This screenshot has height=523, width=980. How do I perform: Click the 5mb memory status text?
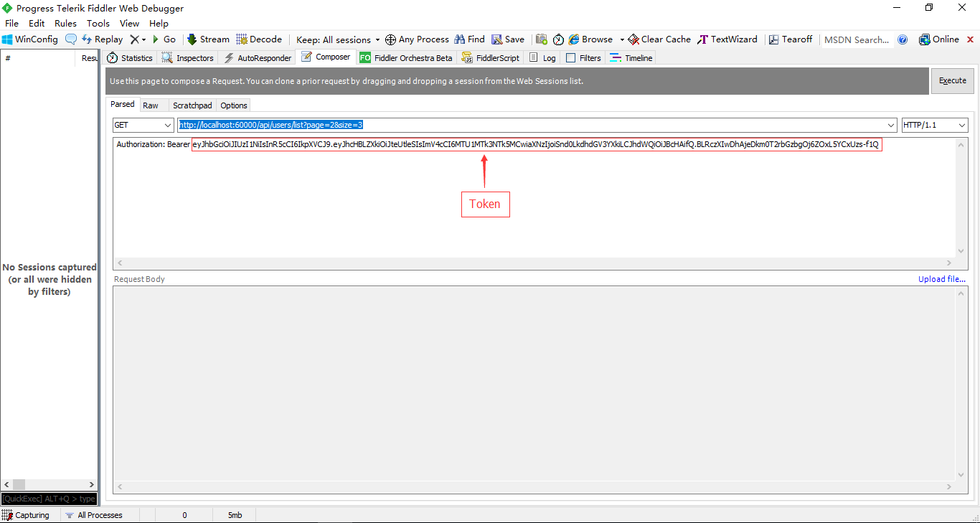(235, 515)
